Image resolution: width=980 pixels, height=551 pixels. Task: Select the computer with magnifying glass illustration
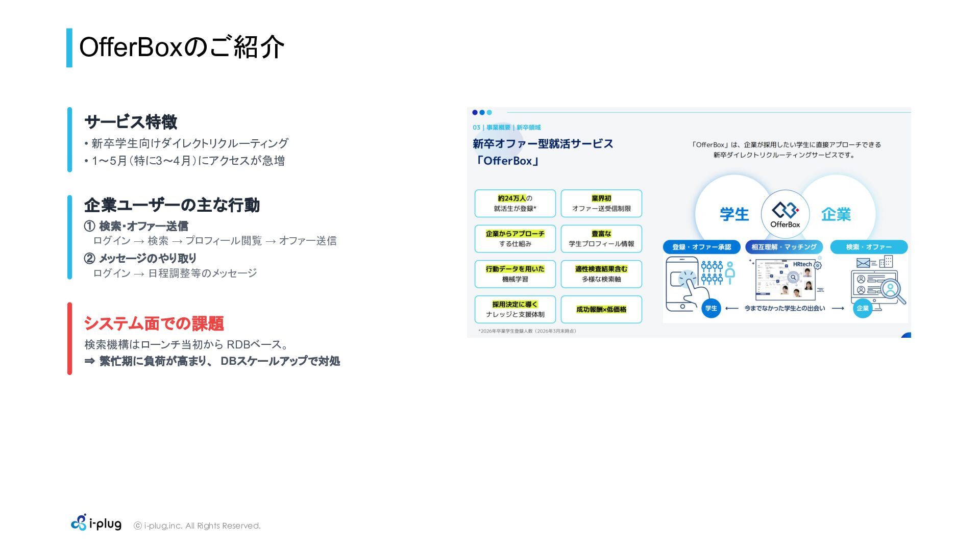[878, 284]
